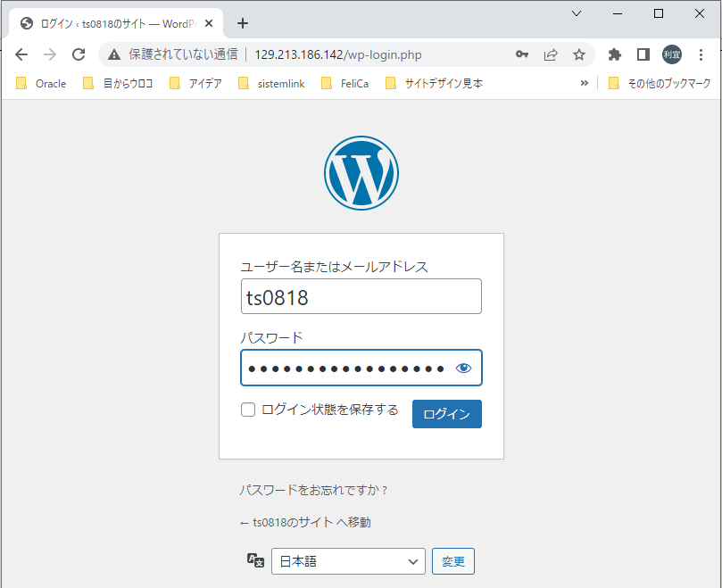This screenshot has width=722, height=588.
Task: Click the WordPress logo
Action: [361, 173]
